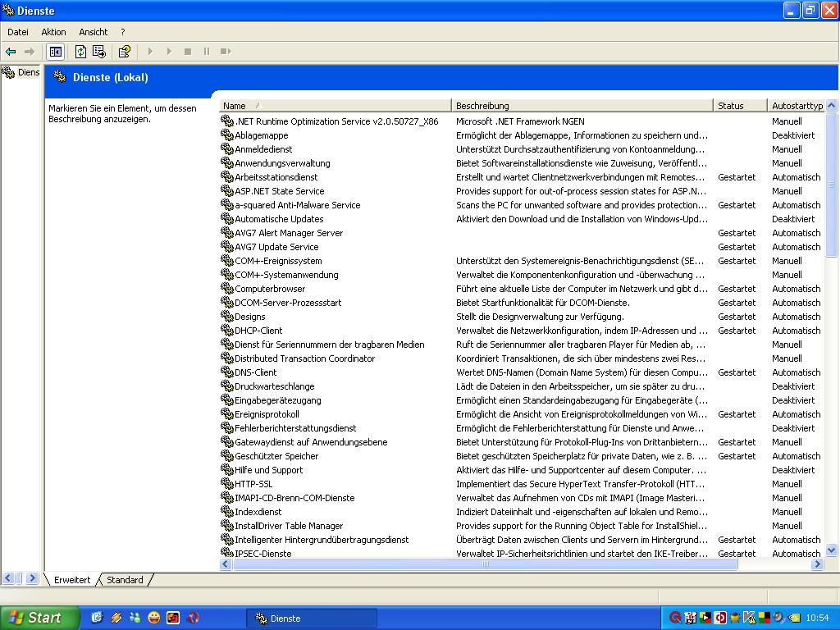
Task: Select the InstallDriver Table Manager service
Action: [x=289, y=525]
